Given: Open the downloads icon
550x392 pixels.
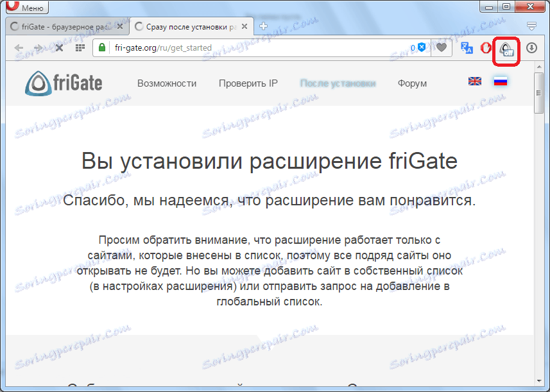Looking at the screenshot, I should (532, 47).
